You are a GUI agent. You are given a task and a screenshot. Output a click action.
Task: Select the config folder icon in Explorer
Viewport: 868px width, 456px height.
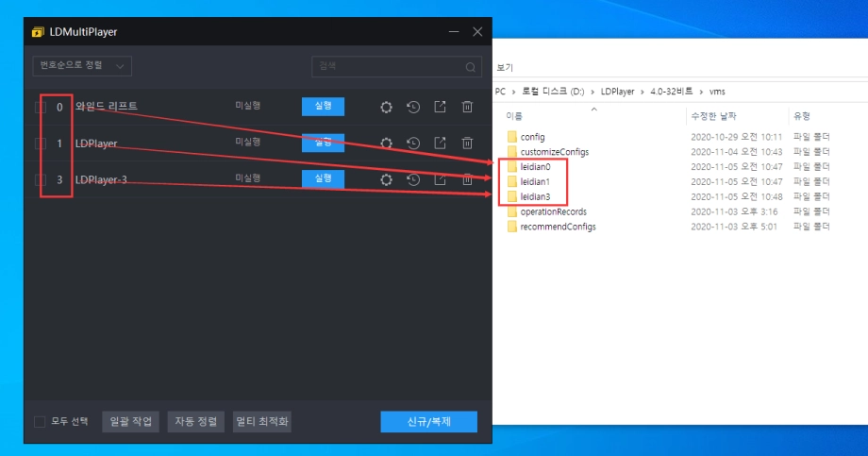512,136
